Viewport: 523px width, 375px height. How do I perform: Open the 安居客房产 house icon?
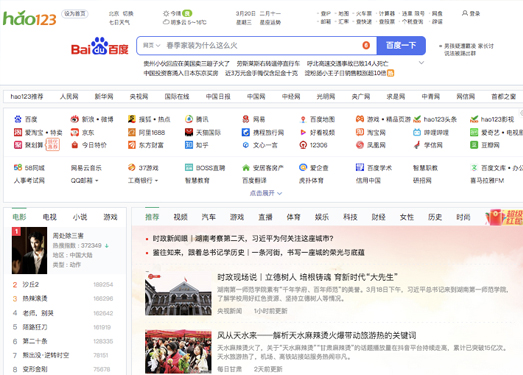[x=246, y=167]
